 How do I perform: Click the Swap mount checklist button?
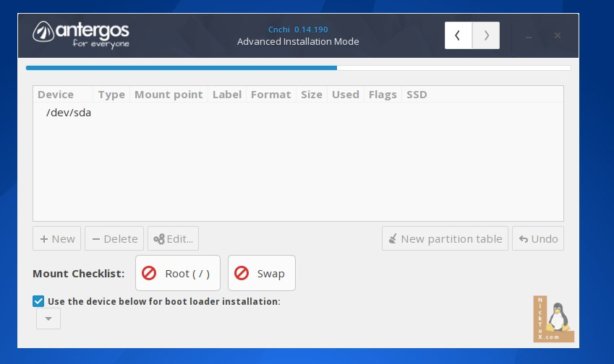[261, 273]
